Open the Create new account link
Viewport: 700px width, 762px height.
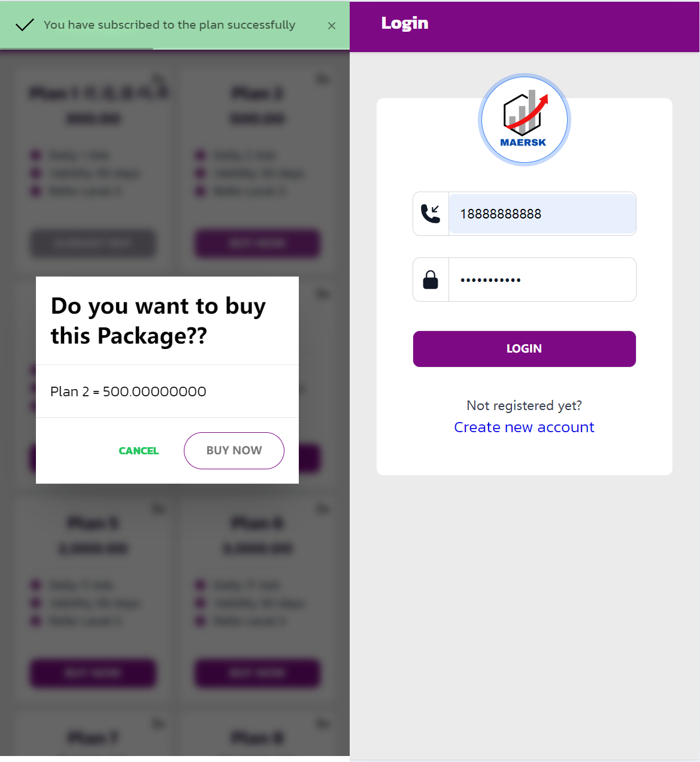[x=524, y=427]
